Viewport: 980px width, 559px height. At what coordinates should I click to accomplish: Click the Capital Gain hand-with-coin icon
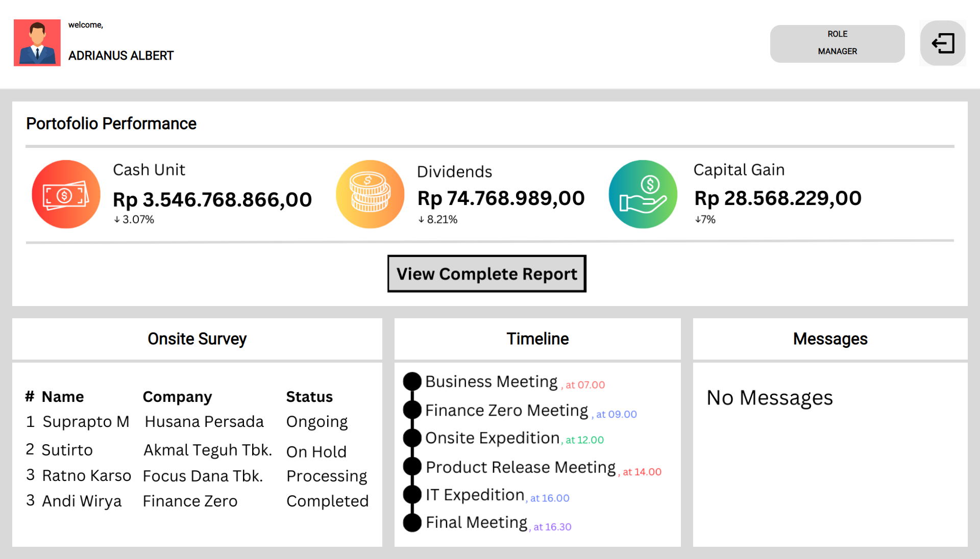[643, 194]
